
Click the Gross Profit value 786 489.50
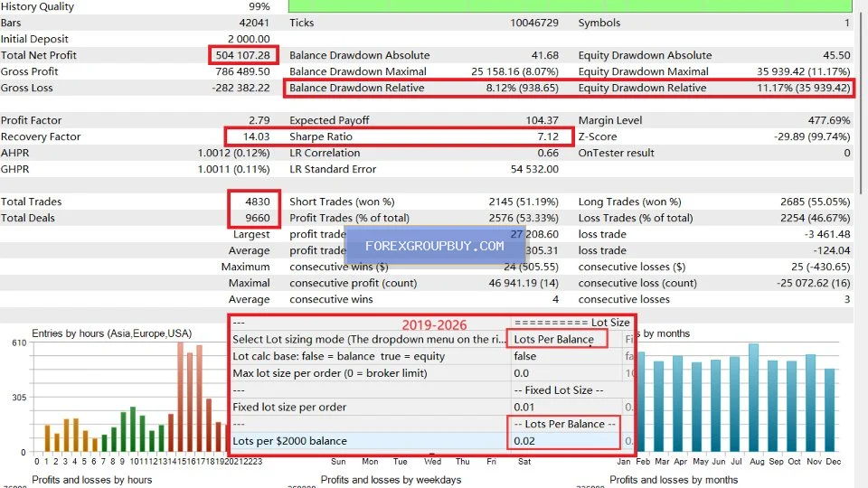[242, 71]
